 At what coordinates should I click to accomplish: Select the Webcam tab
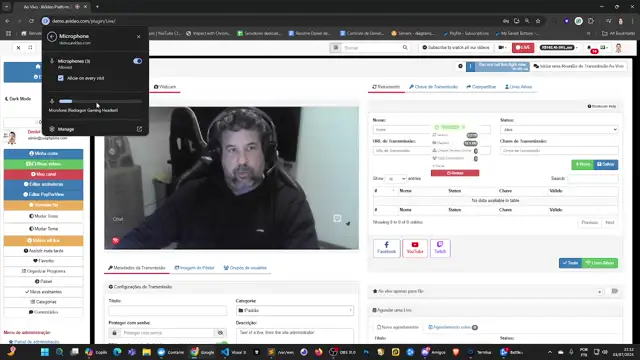(165, 87)
